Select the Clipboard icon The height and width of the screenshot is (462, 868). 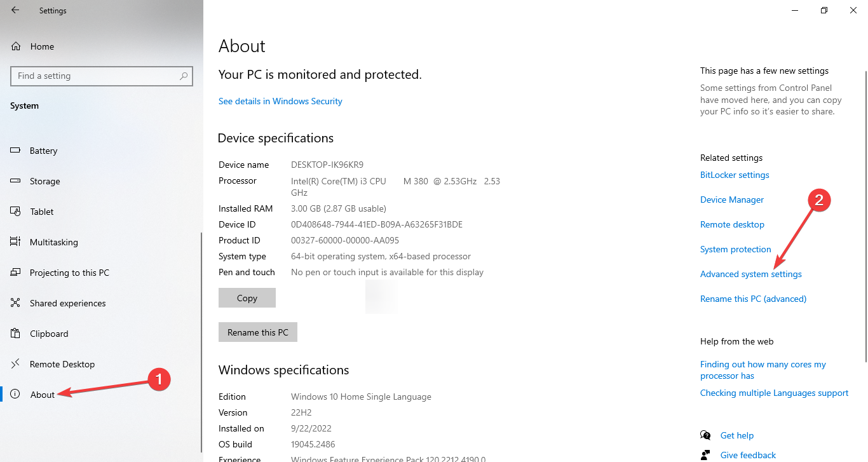pyautogui.click(x=15, y=333)
